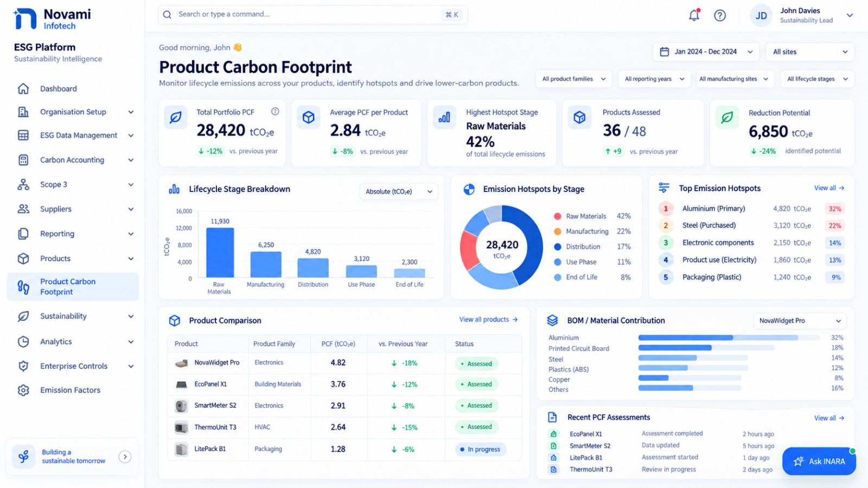868x488 pixels.
Task: Click the Recent PCF Assessments document icon
Action: click(x=552, y=417)
